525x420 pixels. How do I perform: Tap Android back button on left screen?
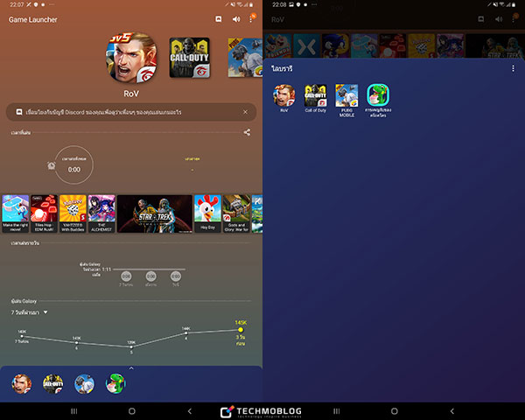coord(190,411)
